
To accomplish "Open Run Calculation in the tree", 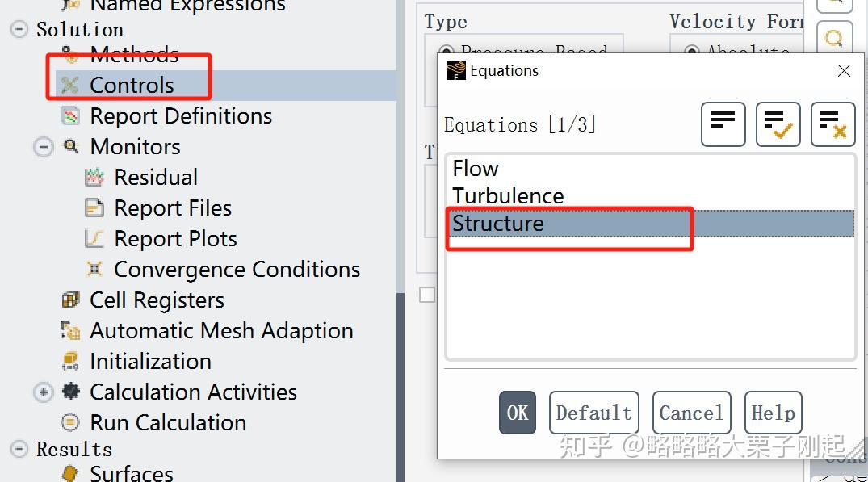I will pyautogui.click(x=168, y=423).
